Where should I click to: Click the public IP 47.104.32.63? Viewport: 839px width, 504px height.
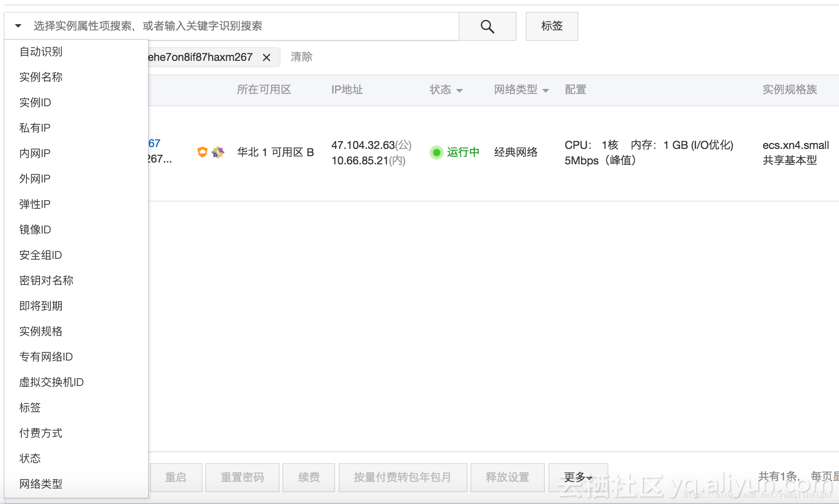(x=363, y=145)
